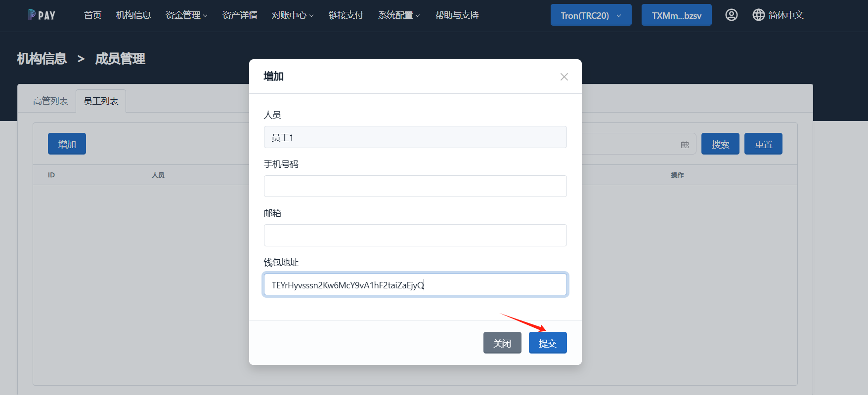Image resolution: width=868 pixels, height=395 pixels.
Task: Switch to the 高管列表 tab
Action: click(x=50, y=101)
